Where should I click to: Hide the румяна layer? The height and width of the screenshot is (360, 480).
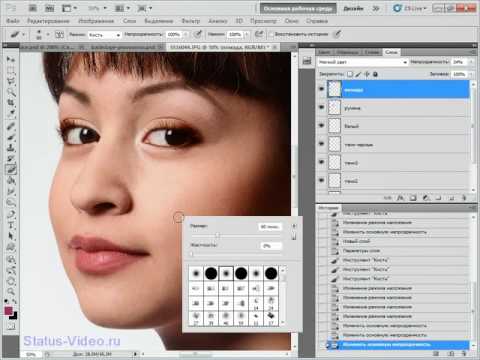coord(321,107)
